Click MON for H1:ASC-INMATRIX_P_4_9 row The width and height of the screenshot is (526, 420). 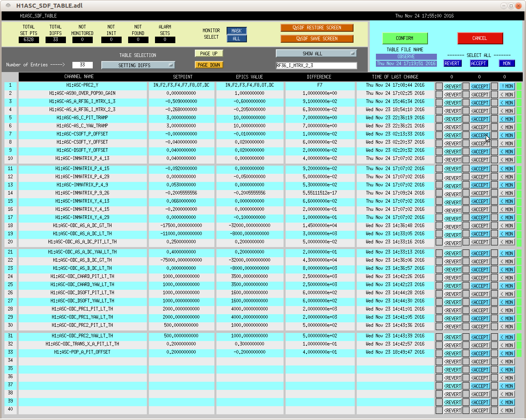click(x=507, y=185)
